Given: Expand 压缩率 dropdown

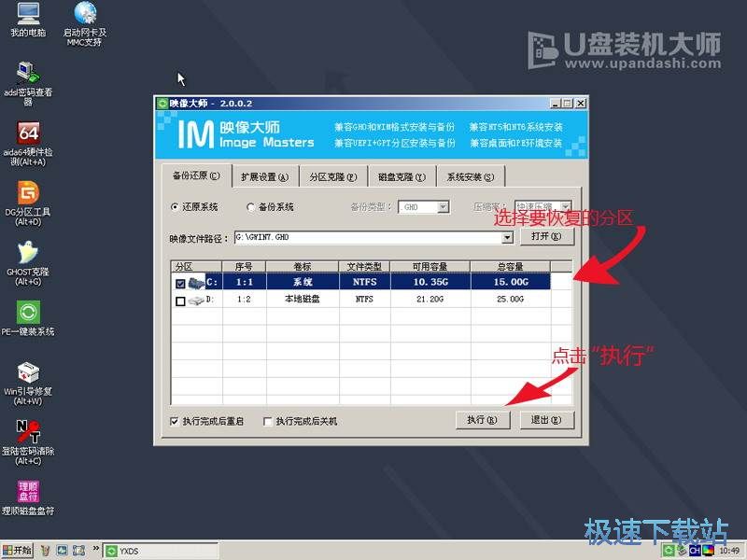Looking at the screenshot, I should pyautogui.click(x=565, y=207).
